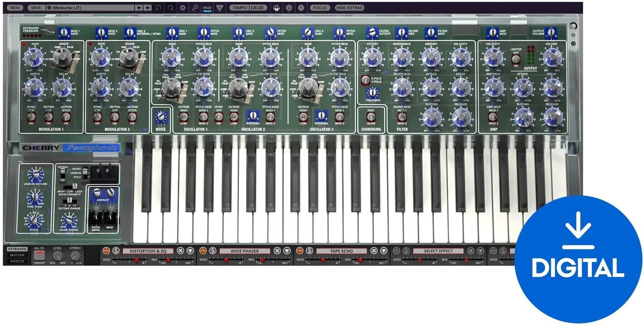Image resolution: width=644 pixels, height=325 pixels.
Task: Click the magnifier zoom icon
Action: pos(195,8)
